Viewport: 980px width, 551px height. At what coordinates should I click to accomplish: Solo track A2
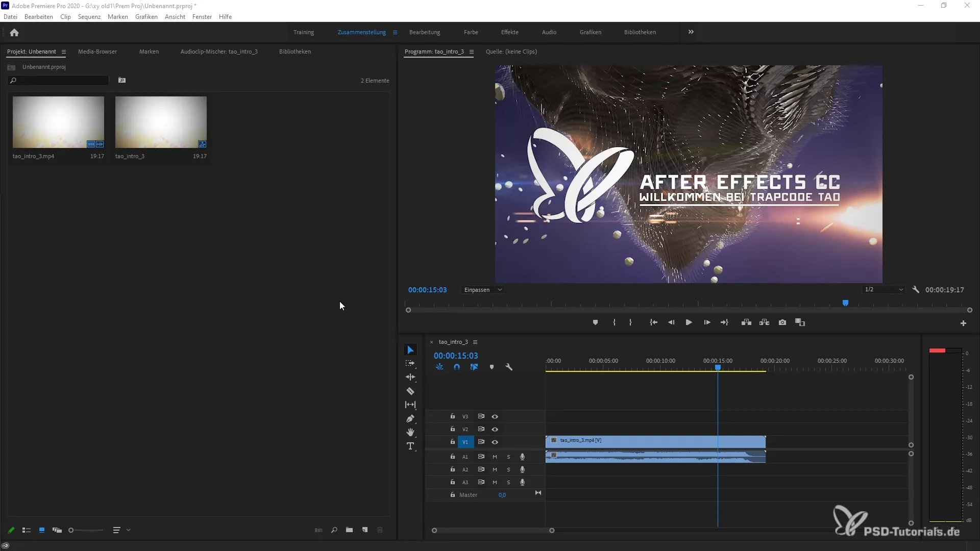[508, 470]
